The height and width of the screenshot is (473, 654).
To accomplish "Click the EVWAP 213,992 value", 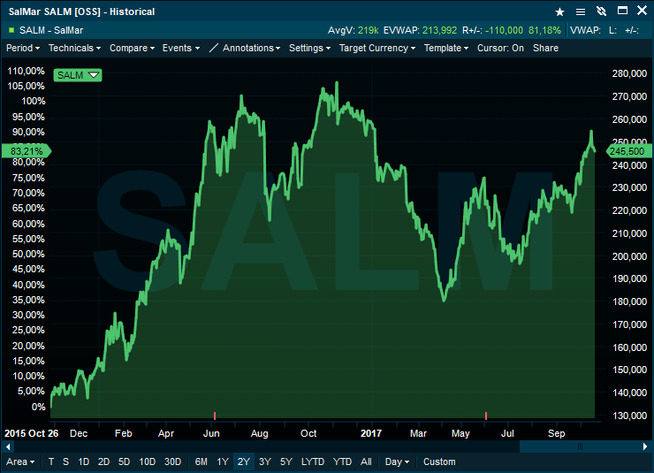I will pos(440,30).
